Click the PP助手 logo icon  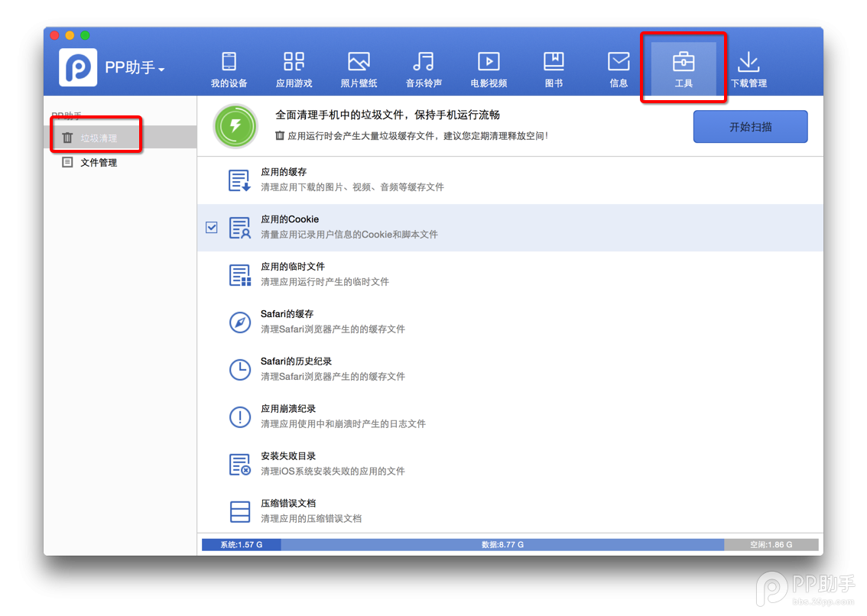[x=78, y=67]
